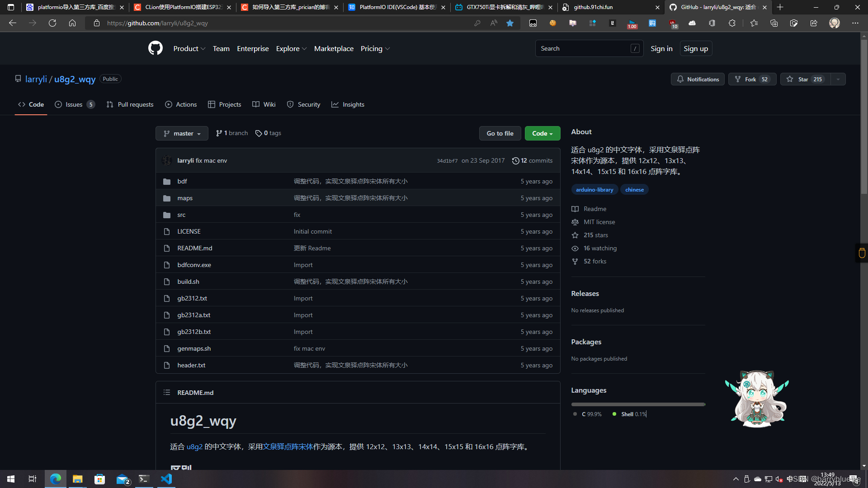Open the README table of contents icon
Image resolution: width=868 pixels, height=488 pixels.
[167, 392]
